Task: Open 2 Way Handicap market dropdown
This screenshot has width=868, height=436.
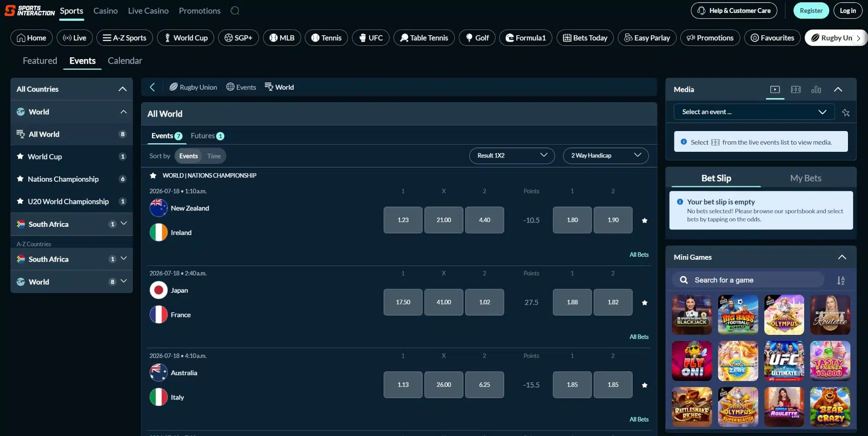Action: click(605, 156)
